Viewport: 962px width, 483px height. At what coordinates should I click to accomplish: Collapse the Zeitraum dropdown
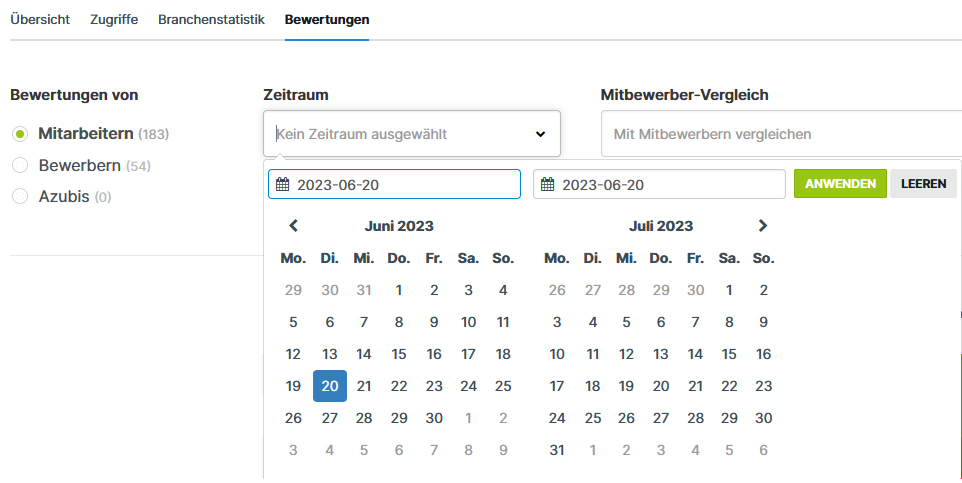click(x=540, y=134)
